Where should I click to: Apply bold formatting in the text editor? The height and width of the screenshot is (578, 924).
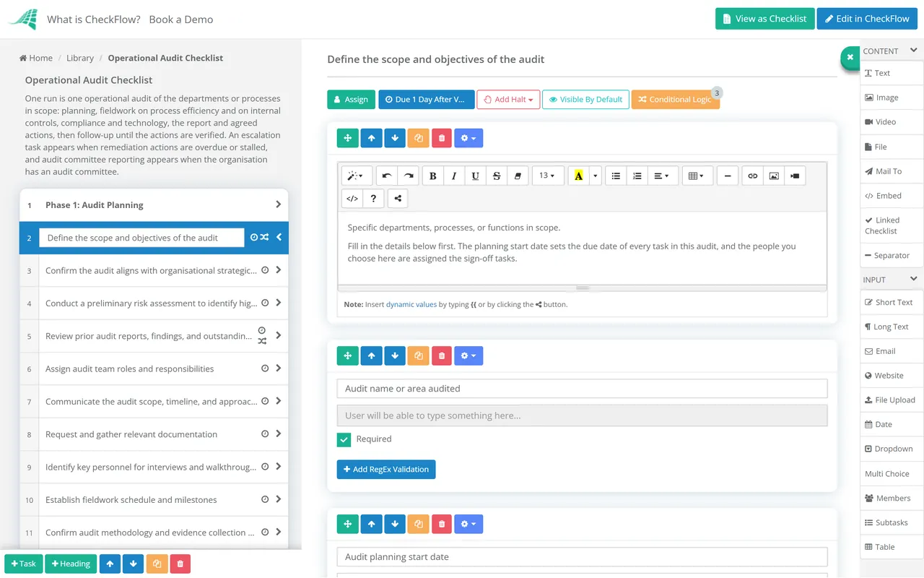tap(433, 176)
